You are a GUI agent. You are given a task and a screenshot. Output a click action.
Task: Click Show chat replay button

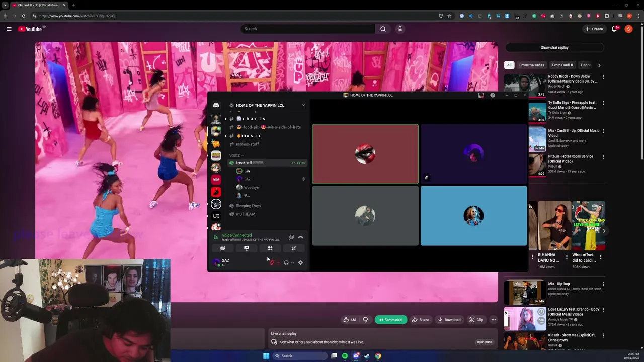point(554,48)
